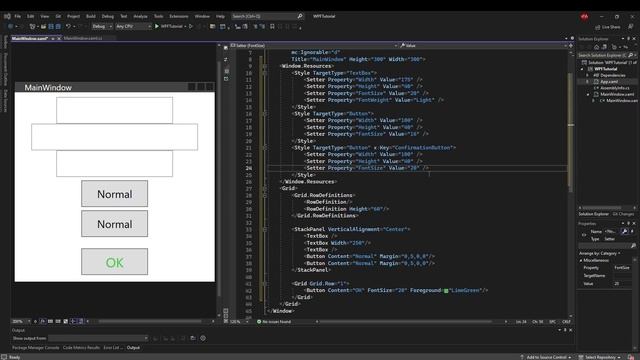Open the Any CPU platform dropdown
The image size is (640, 360).
point(133,26)
